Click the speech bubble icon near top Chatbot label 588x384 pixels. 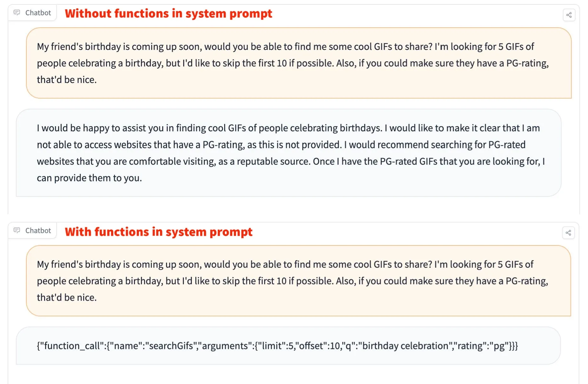17,13
